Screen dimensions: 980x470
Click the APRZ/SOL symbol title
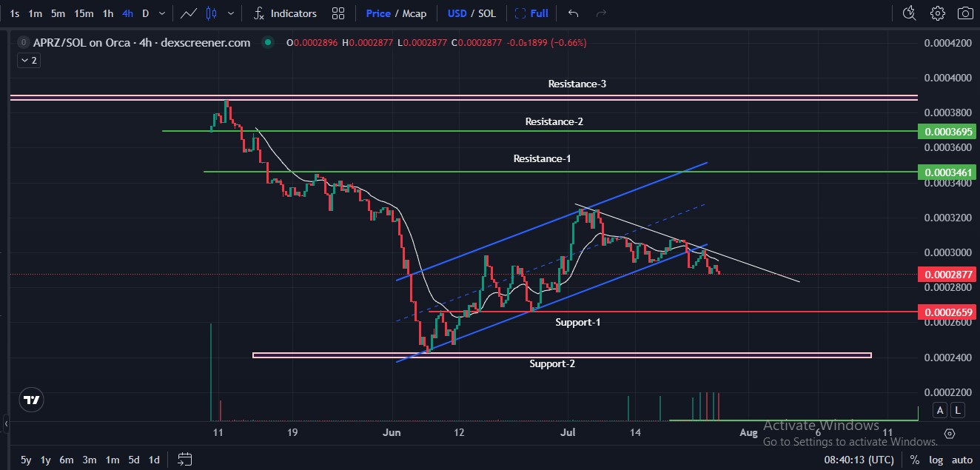(141, 43)
